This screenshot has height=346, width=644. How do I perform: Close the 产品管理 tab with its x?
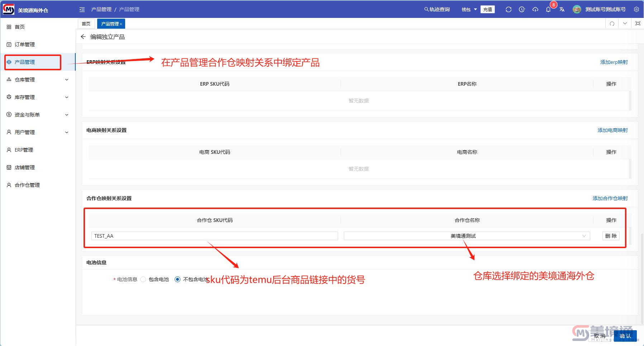121,24
